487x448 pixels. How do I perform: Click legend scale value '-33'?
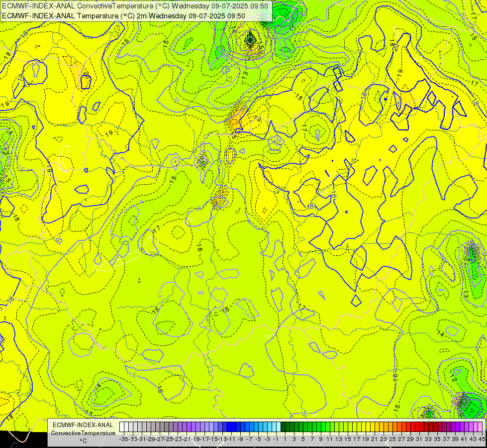(133, 439)
